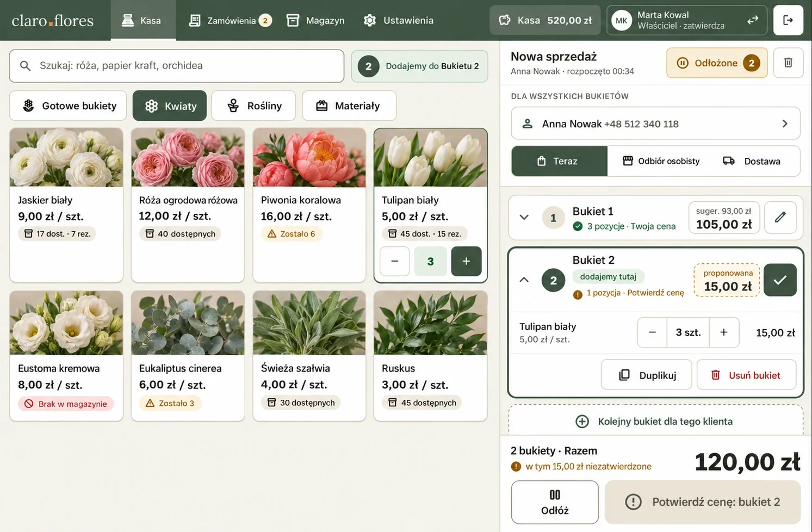
Task: Show the Materiały category
Action: [349, 106]
